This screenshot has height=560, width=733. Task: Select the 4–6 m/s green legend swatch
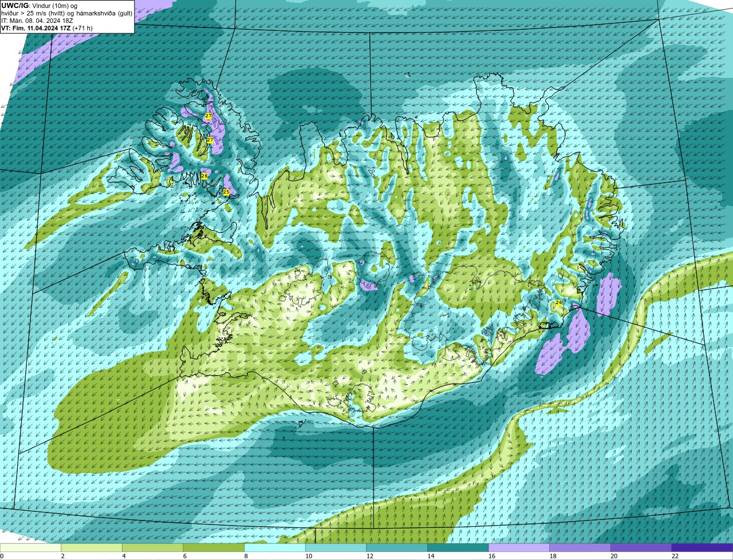point(153,547)
